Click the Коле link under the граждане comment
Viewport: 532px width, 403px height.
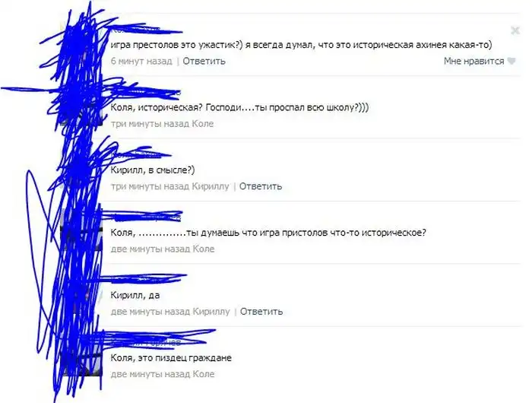click(204, 374)
